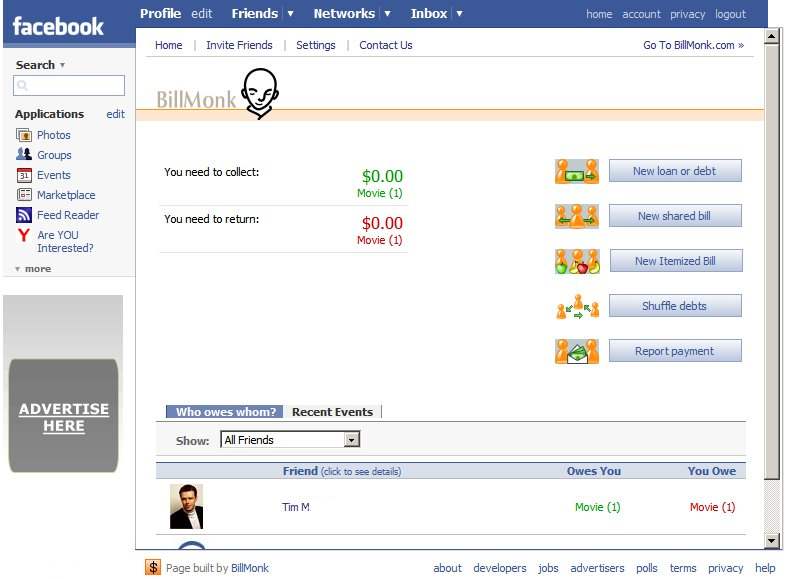
Task: Expand more applications in sidebar
Action: point(33,269)
